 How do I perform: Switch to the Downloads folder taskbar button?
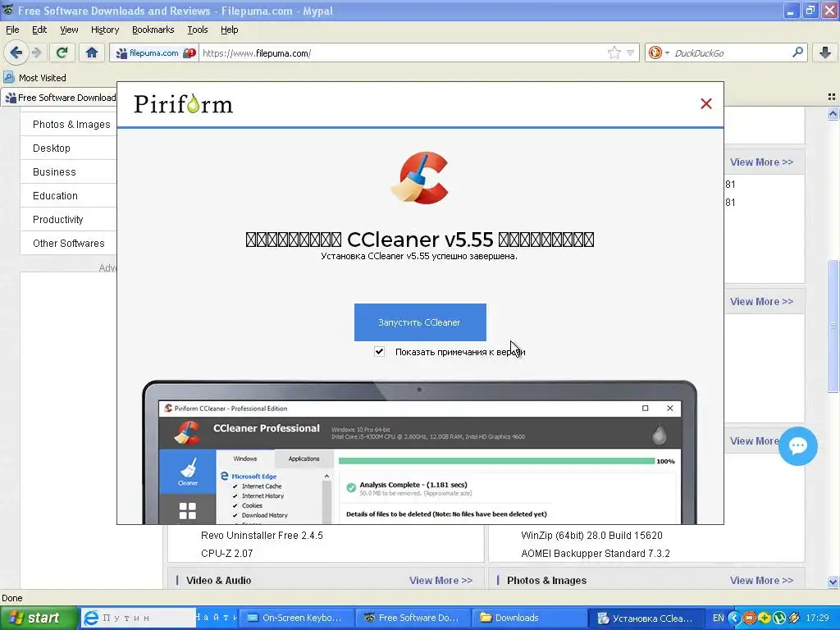tap(529, 618)
